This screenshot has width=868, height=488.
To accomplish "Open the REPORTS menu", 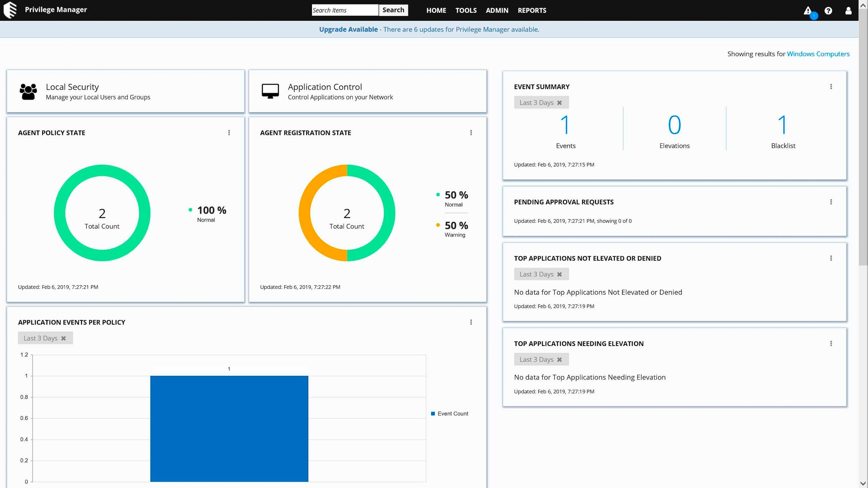I will coord(532,10).
